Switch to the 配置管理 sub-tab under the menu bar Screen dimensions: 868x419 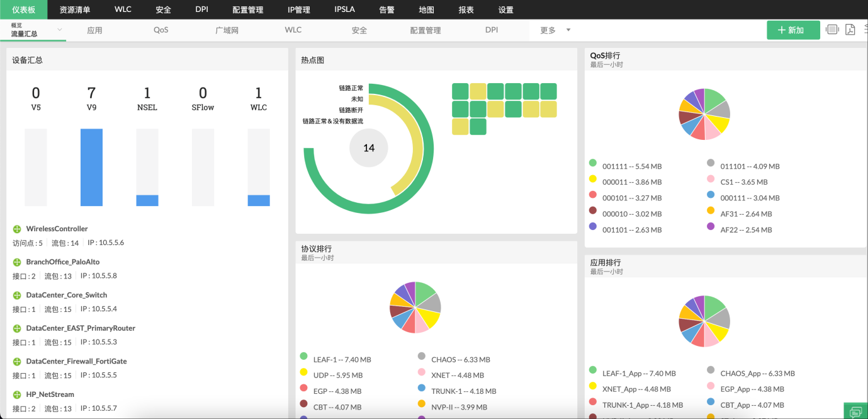click(426, 30)
